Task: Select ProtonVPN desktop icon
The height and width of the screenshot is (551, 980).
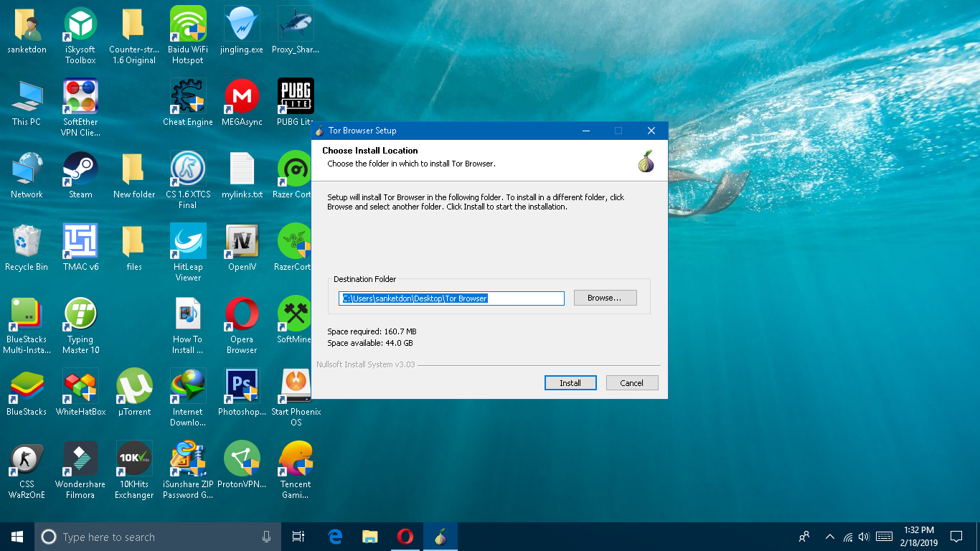Action: coord(242,459)
